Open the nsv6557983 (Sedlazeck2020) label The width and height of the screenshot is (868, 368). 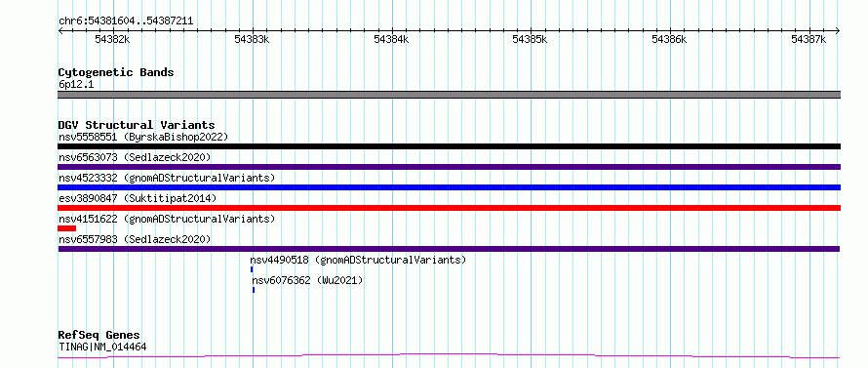tap(135, 239)
